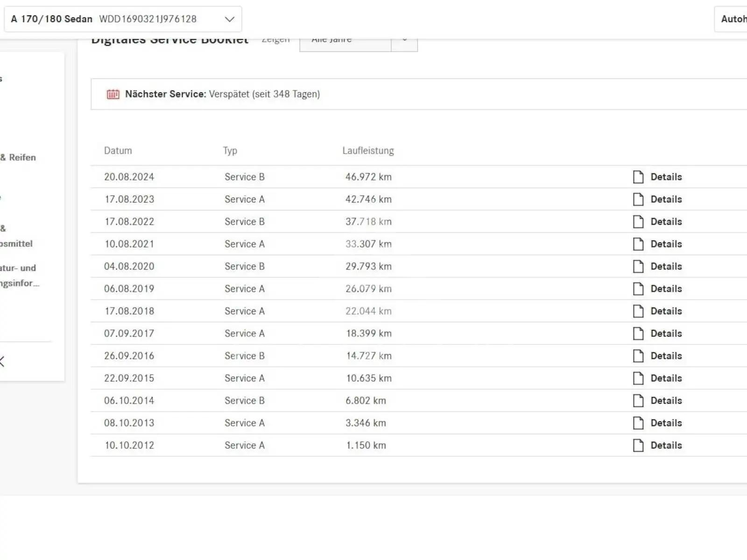
Task: Open Details link for 18.399 km service
Action: (666, 334)
